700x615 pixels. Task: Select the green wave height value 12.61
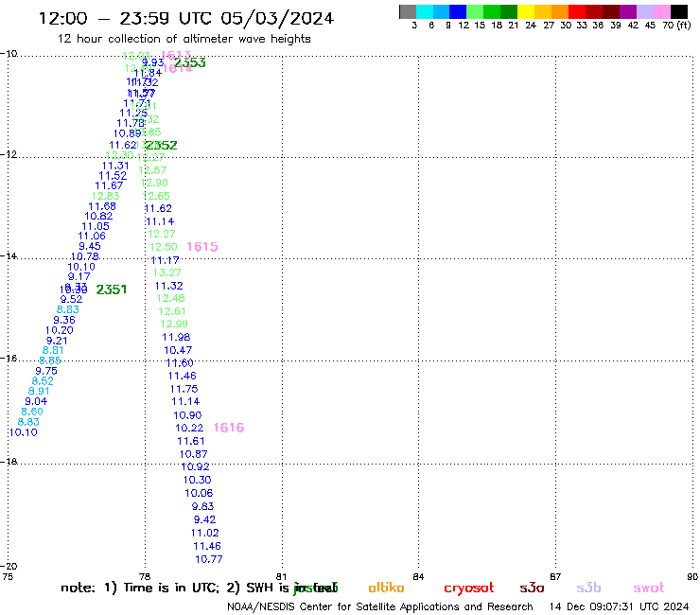click(172, 311)
